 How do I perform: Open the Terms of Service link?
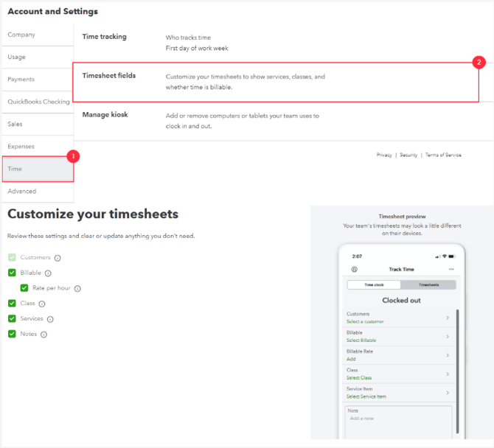pos(443,155)
